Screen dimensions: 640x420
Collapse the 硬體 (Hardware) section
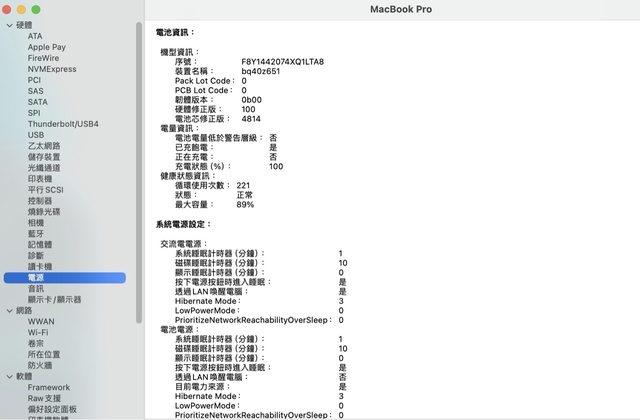(8, 24)
